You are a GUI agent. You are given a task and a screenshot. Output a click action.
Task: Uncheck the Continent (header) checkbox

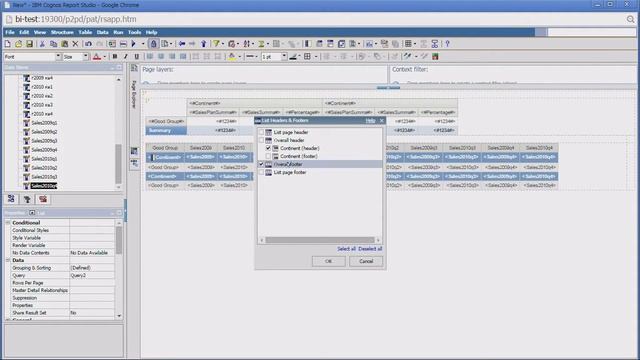coord(268,148)
